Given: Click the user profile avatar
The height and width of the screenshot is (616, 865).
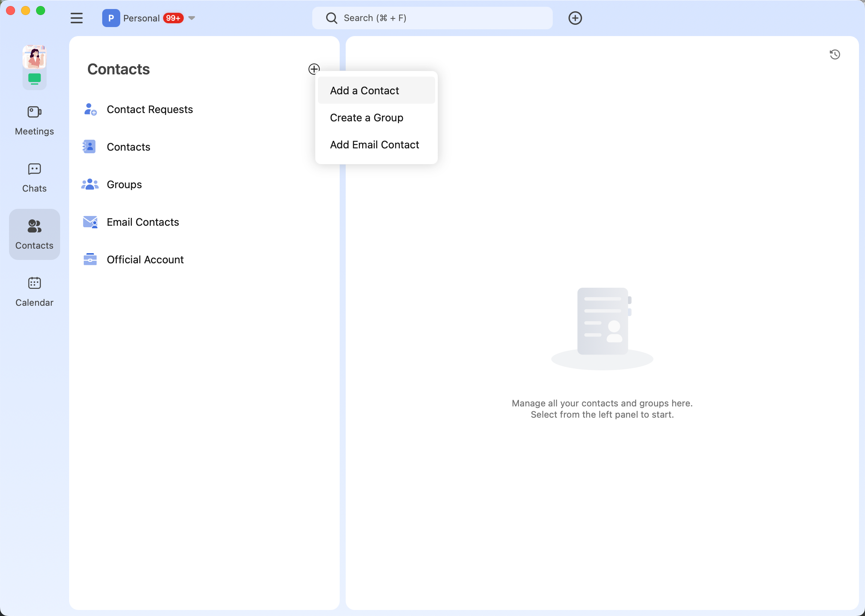Looking at the screenshot, I should tap(35, 57).
